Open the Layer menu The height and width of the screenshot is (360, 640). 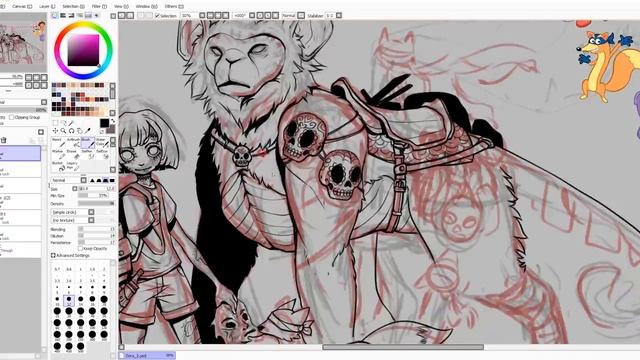click(x=47, y=7)
